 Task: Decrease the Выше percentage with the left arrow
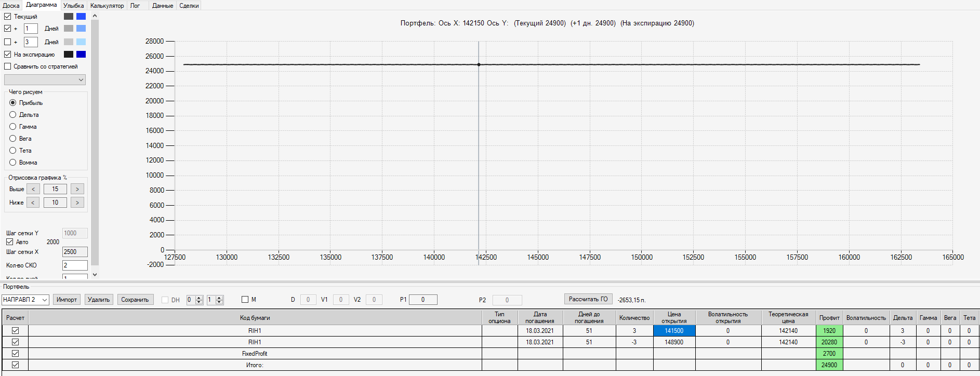click(x=33, y=189)
